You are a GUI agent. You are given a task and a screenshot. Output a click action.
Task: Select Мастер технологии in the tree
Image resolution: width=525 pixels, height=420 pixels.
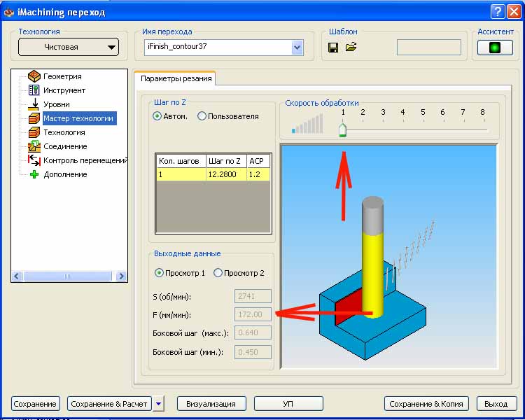pyautogui.click(x=79, y=118)
